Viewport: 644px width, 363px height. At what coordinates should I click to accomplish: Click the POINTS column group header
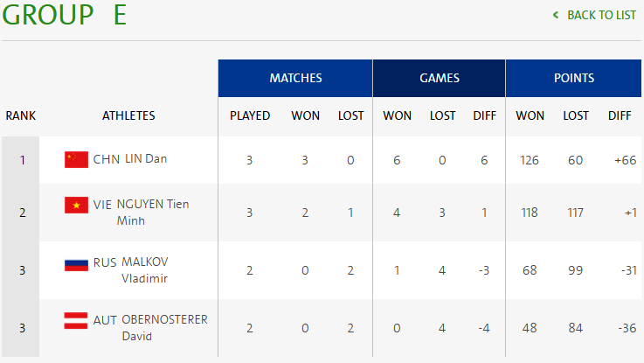(574, 78)
